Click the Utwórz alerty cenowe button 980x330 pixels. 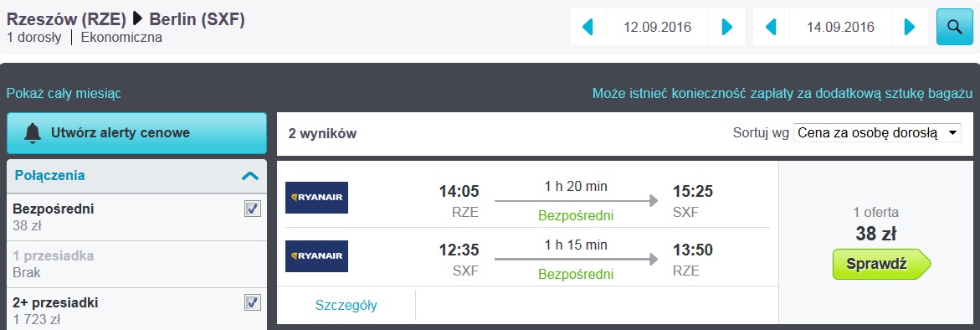coord(137,133)
